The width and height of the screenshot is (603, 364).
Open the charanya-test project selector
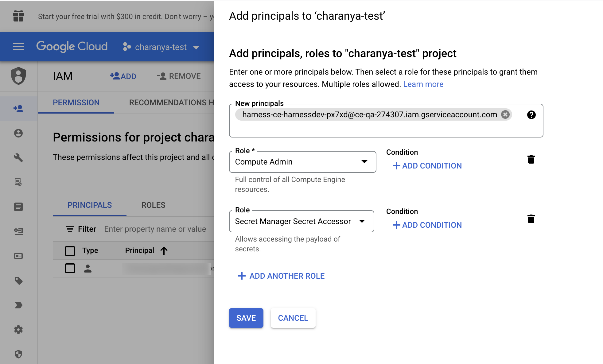[161, 47]
